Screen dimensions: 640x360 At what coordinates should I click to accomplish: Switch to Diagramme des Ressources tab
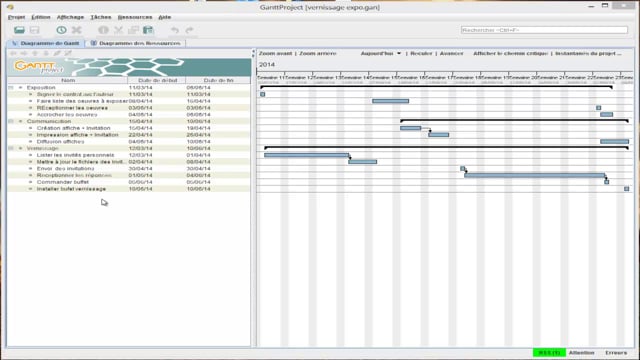[136, 43]
